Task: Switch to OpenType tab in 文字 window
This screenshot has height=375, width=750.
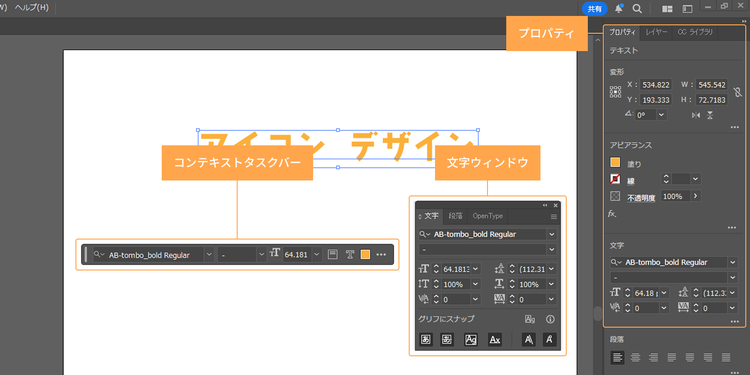Action: click(x=487, y=216)
